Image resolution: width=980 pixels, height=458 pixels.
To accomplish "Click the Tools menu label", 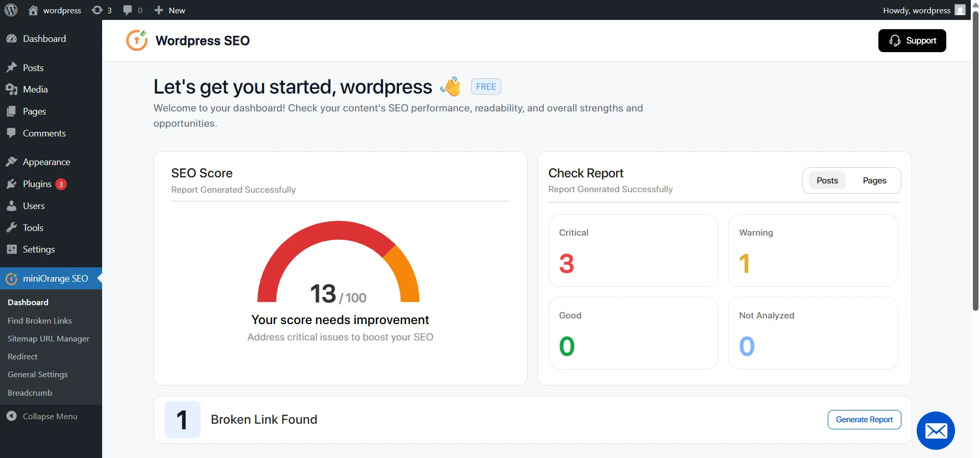I will [x=33, y=228].
